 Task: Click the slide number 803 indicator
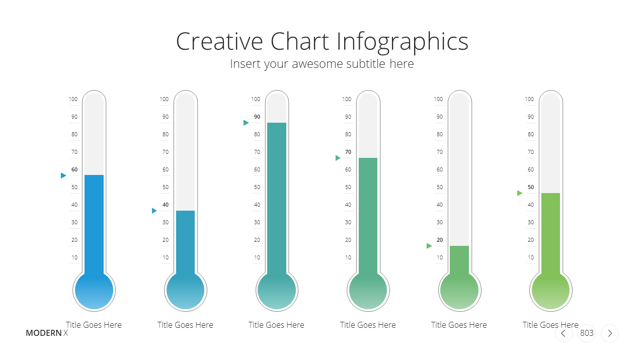point(587,333)
